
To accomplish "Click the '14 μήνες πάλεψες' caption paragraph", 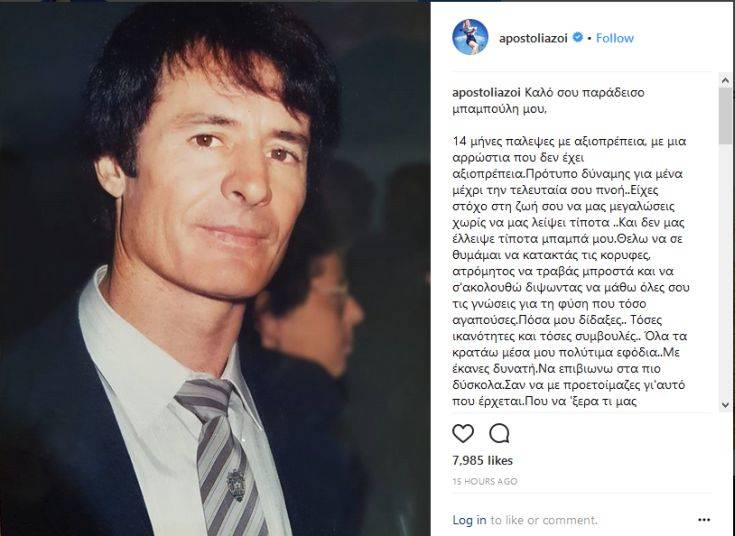I will [570, 272].
